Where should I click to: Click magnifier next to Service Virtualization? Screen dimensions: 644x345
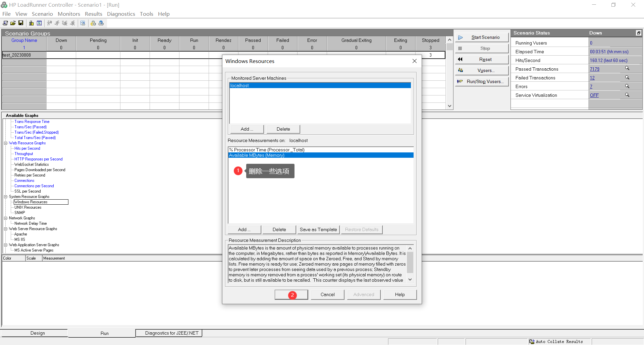pos(627,95)
